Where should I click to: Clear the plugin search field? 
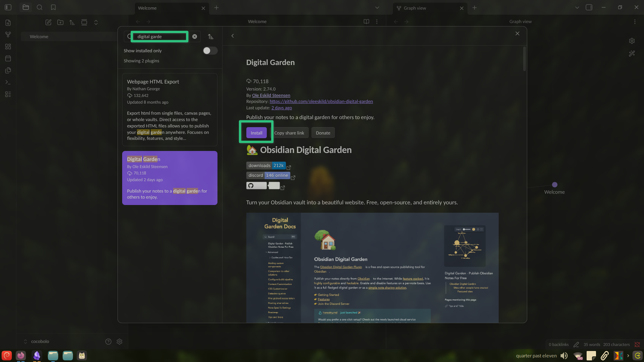click(194, 37)
